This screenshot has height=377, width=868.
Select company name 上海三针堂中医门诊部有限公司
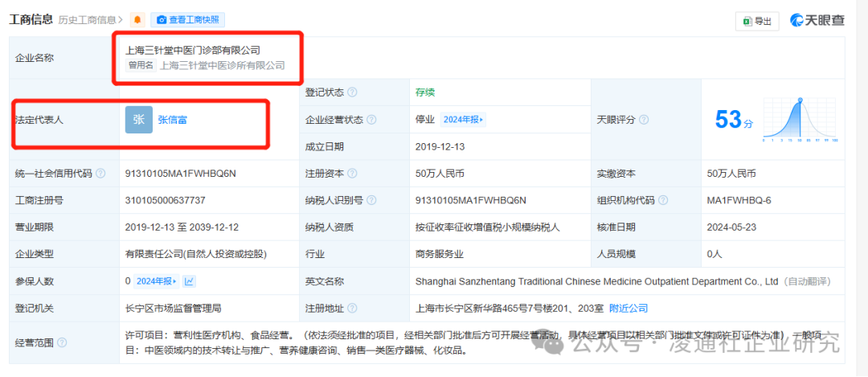click(x=193, y=51)
